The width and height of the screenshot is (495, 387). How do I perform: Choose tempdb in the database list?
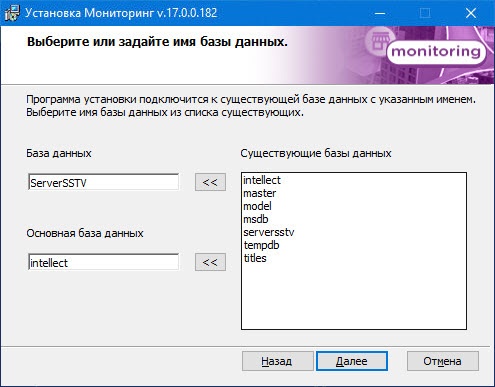pyautogui.click(x=261, y=245)
